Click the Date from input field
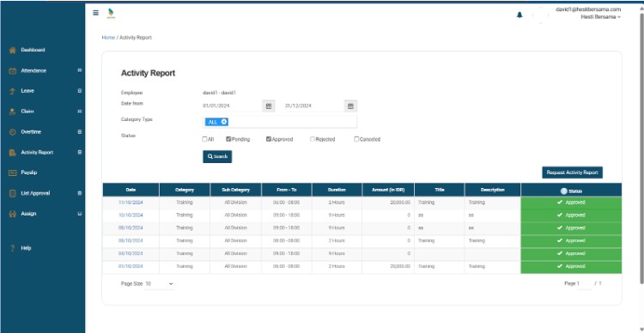This screenshot has width=644, height=333. coord(232,106)
